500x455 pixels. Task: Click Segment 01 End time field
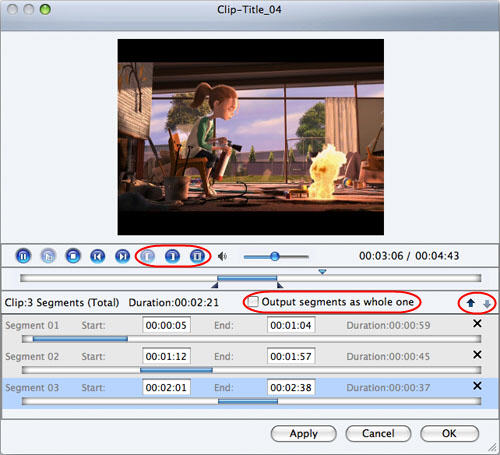[x=291, y=325]
